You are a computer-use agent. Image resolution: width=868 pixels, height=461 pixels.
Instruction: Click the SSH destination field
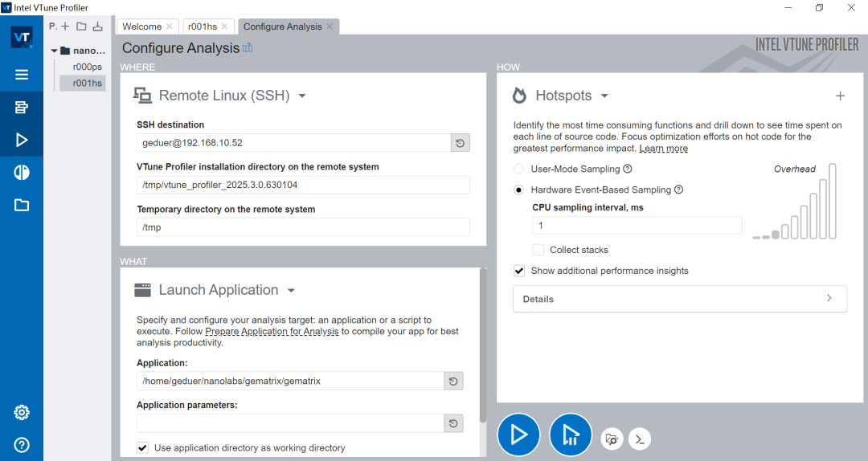293,143
